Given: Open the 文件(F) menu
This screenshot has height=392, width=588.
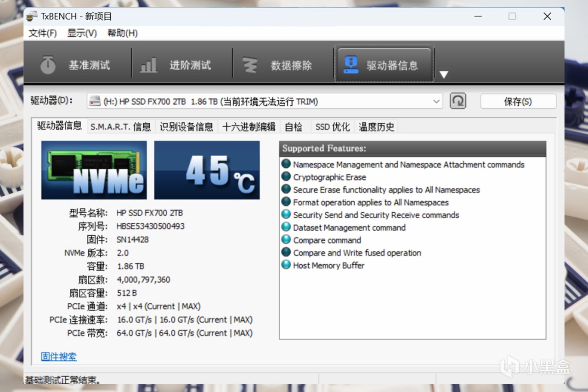Looking at the screenshot, I should [43, 33].
